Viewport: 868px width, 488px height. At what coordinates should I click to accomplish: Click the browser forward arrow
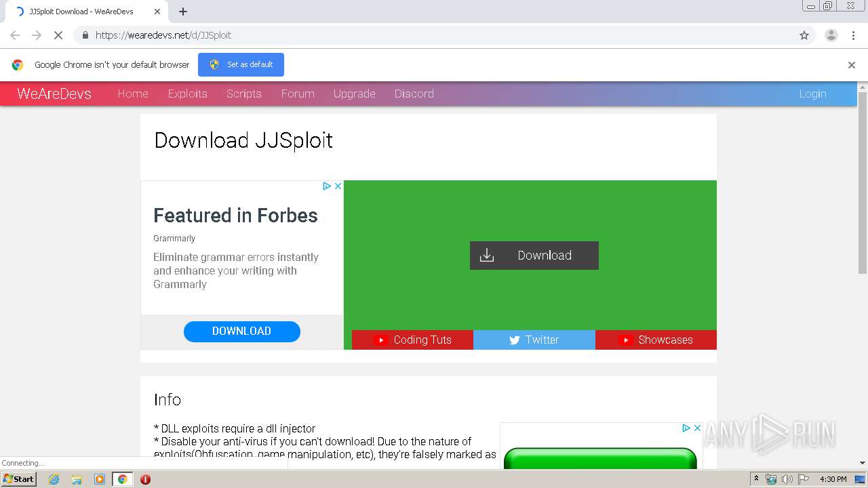point(37,35)
